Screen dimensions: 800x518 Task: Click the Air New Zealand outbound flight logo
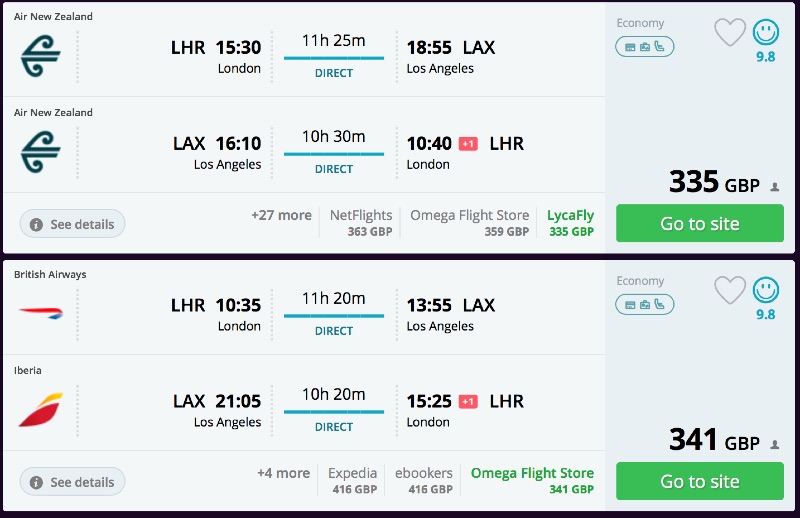[40, 57]
